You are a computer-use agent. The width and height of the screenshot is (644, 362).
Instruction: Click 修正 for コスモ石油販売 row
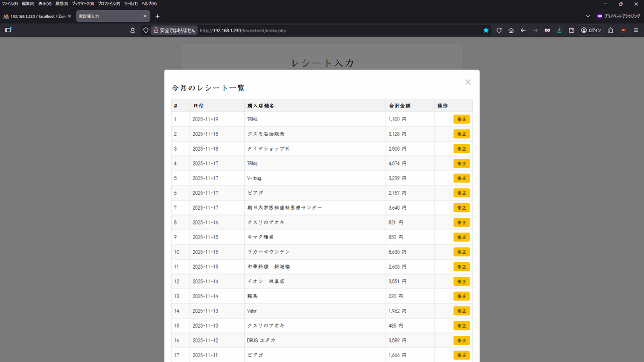(462, 134)
